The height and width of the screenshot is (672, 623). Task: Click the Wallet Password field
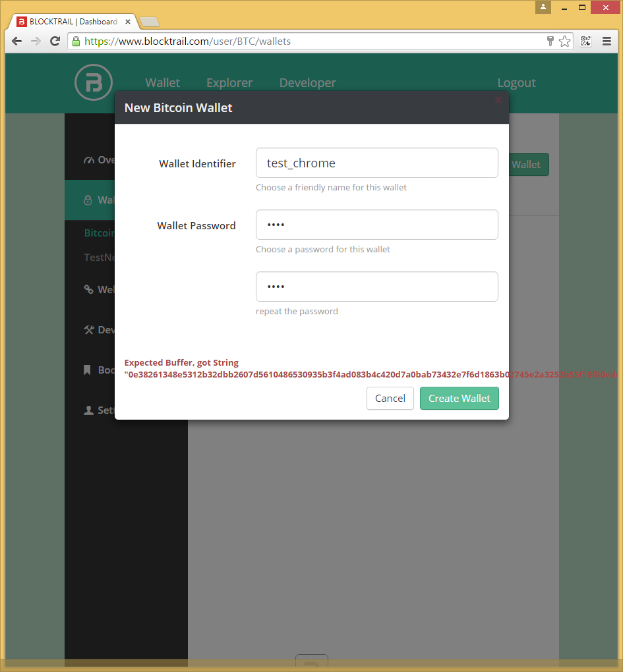point(377,225)
